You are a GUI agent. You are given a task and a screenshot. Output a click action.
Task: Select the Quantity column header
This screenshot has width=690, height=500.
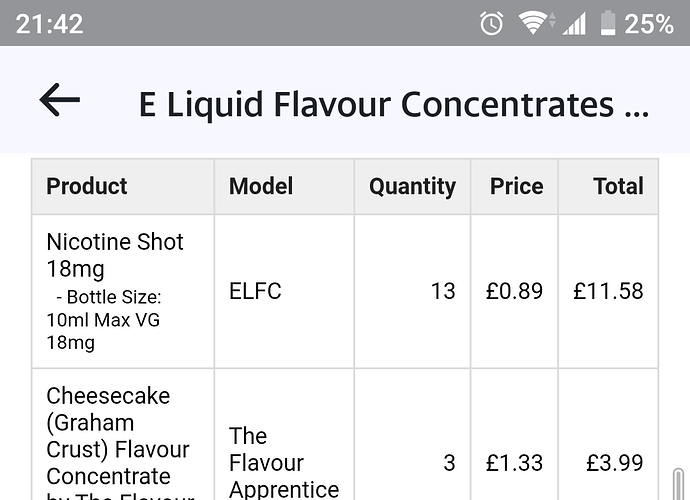(412, 187)
